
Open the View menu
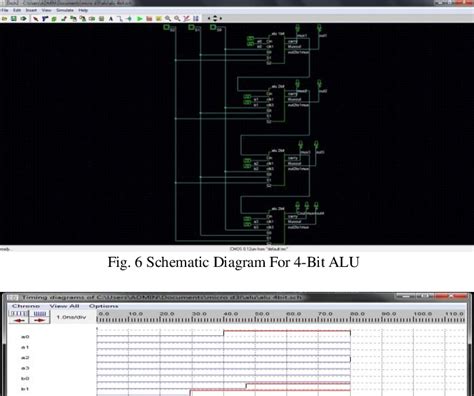point(46,10)
